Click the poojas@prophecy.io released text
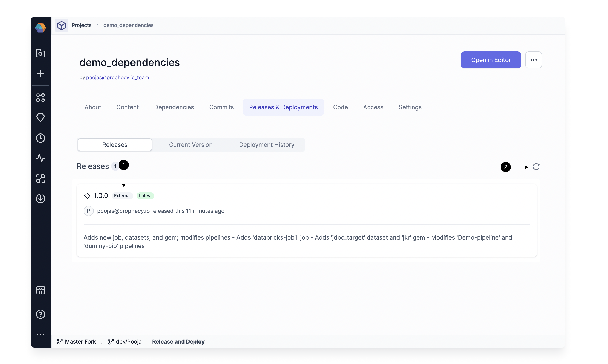The image size is (608, 364). (x=161, y=211)
